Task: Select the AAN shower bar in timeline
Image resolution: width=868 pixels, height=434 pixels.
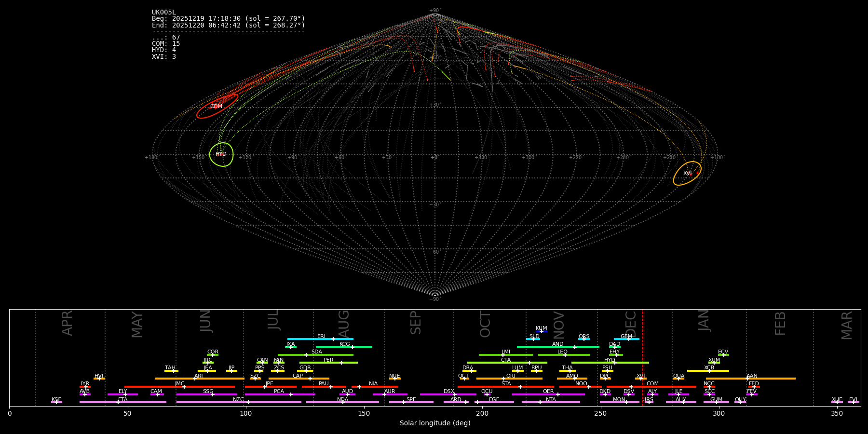Action: point(750,379)
